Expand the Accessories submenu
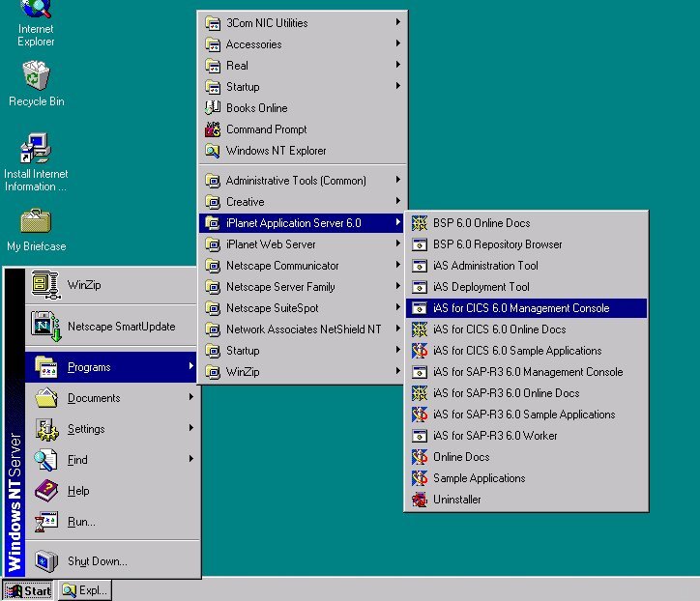The height and width of the screenshot is (601, 700). pyautogui.click(x=303, y=44)
